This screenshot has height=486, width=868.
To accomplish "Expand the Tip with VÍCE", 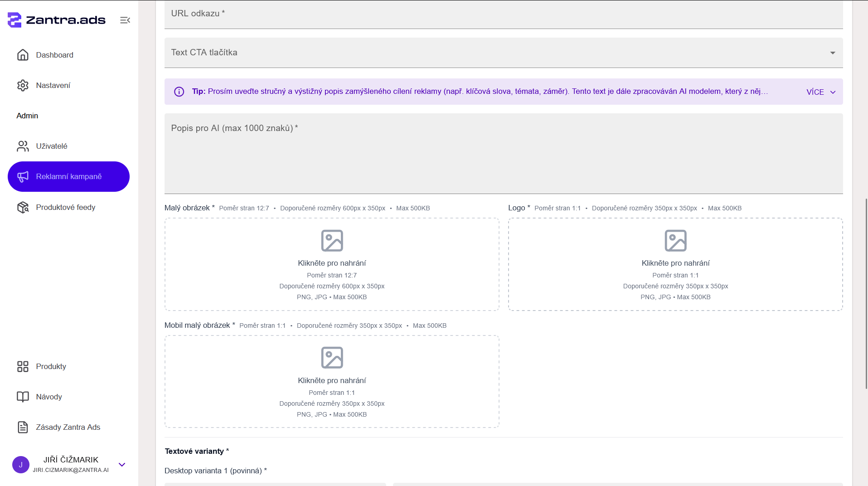I will (821, 92).
